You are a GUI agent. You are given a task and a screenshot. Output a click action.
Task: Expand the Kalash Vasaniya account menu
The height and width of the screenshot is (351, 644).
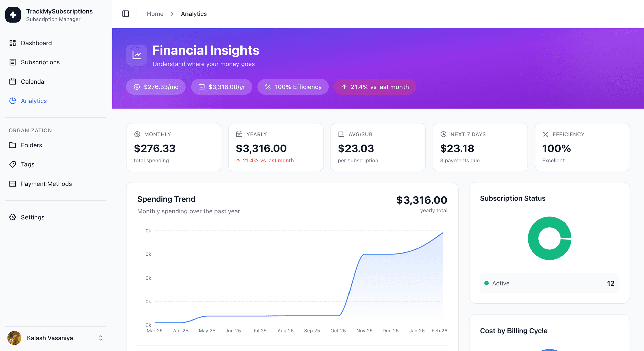click(101, 338)
